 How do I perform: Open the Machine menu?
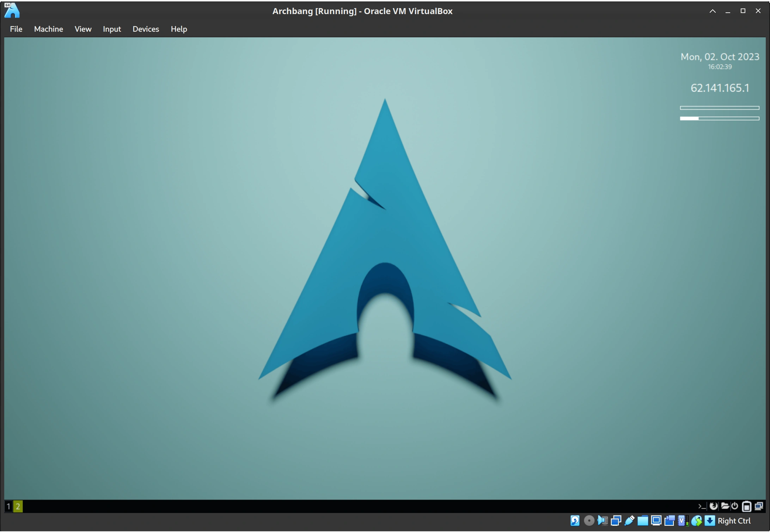[48, 29]
